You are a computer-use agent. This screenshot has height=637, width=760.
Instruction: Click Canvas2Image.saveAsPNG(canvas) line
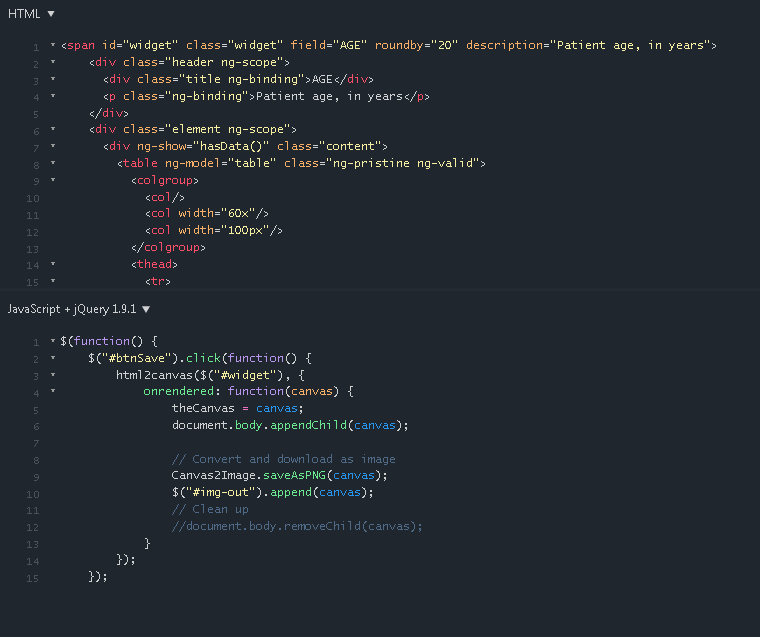pyautogui.click(x=280, y=476)
